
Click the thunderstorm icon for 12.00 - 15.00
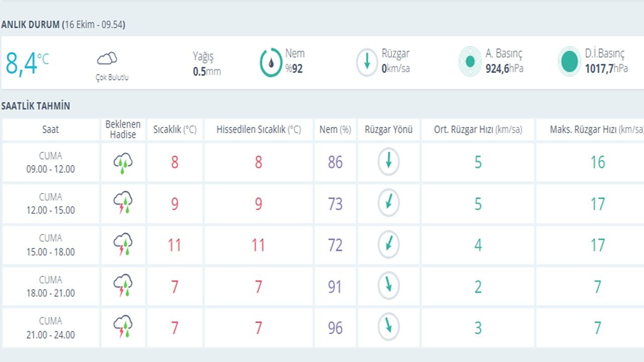pos(123,204)
